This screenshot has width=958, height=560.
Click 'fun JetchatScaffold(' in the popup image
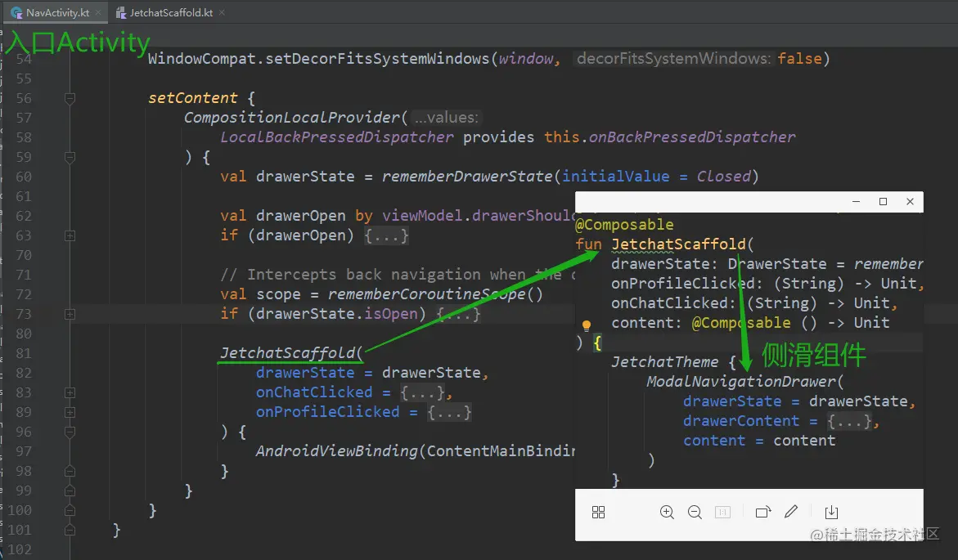[665, 244]
